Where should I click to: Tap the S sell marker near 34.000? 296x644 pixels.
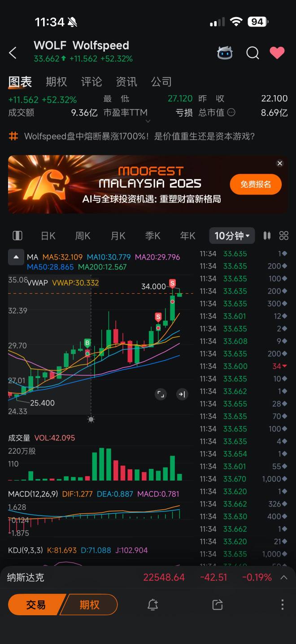[173, 283]
